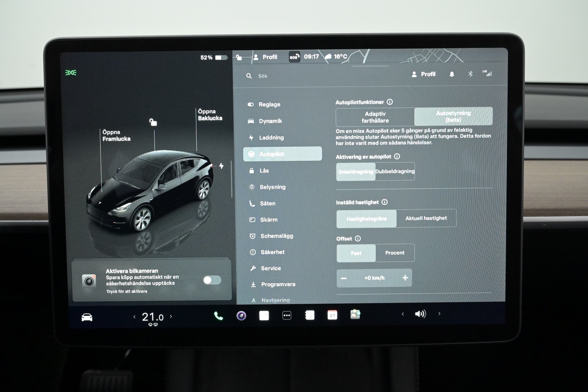This screenshot has width=588, height=392.
Task: Open the car controls icon in bottom bar
Action: tap(87, 317)
